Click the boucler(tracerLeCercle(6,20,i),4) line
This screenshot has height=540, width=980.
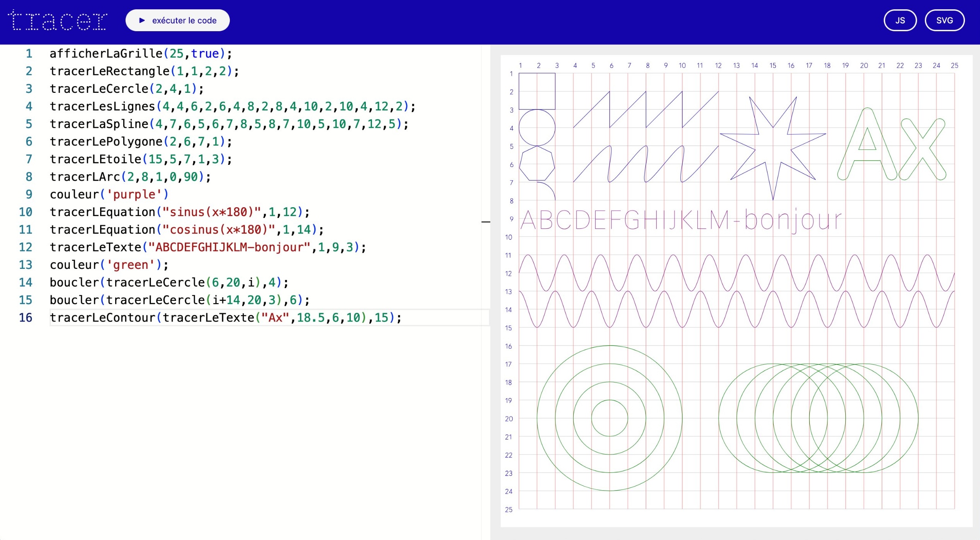pyautogui.click(x=169, y=283)
